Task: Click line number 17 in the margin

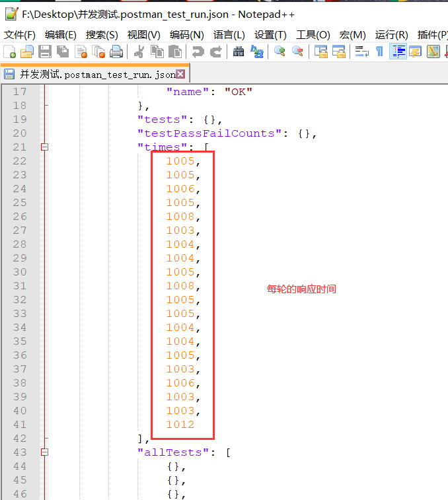Action: click(x=20, y=92)
